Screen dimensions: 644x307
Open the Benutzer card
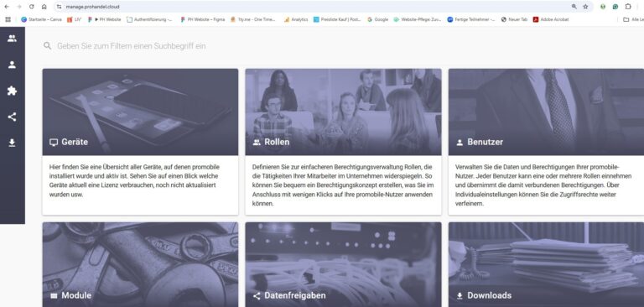tap(546, 142)
